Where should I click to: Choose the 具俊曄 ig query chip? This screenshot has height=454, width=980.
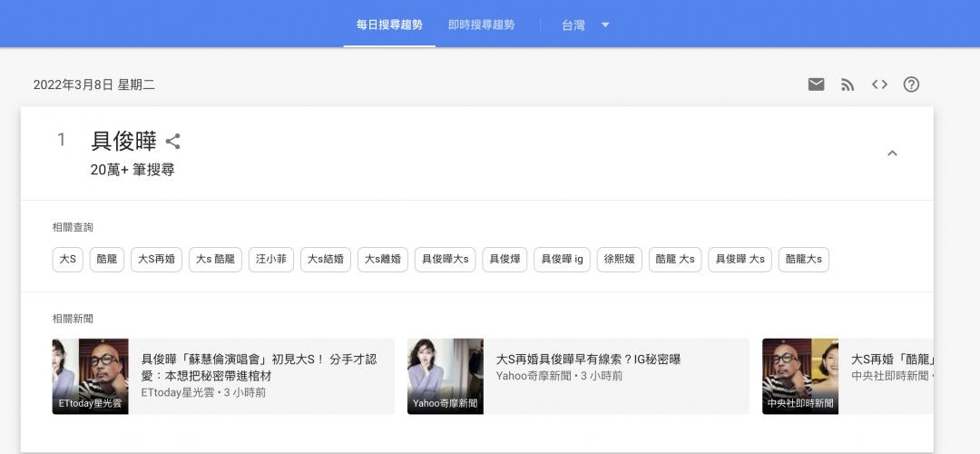(562, 260)
